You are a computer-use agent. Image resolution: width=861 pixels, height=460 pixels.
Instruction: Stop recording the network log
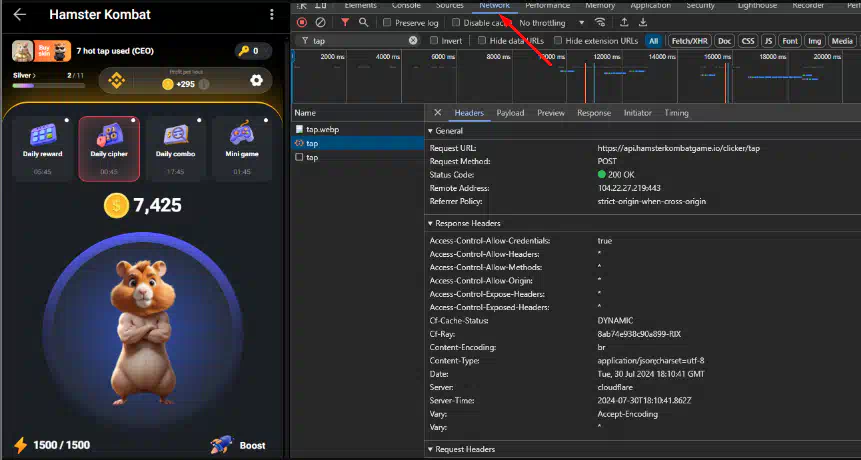302,23
